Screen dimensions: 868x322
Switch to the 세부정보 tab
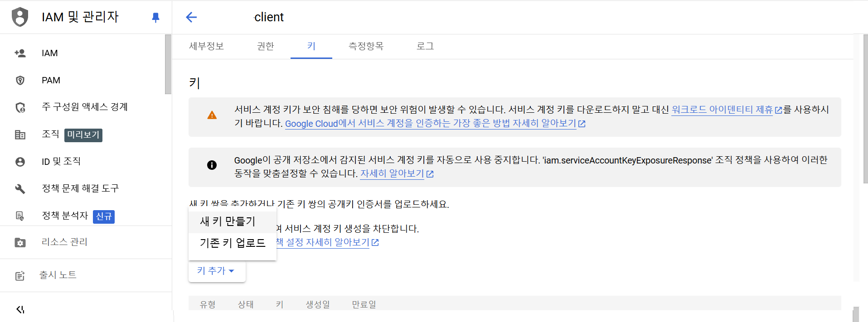click(206, 46)
